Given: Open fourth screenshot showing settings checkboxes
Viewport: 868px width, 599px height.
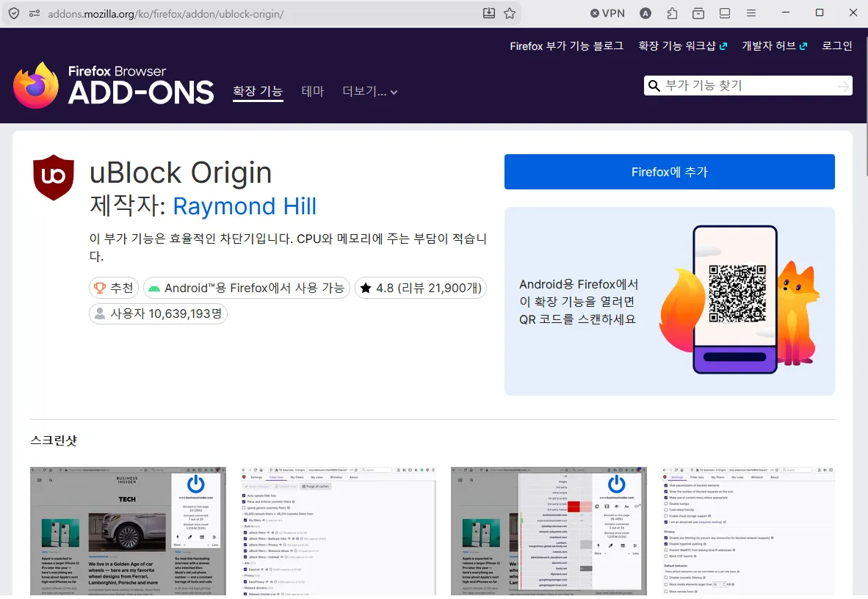Looking at the screenshot, I should 748,531.
